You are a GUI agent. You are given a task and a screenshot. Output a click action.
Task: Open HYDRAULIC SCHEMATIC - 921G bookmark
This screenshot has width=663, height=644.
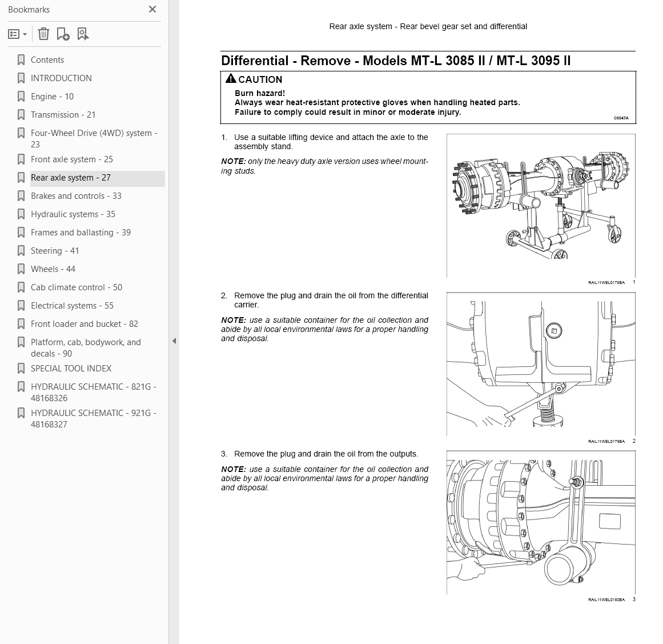click(x=94, y=418)
